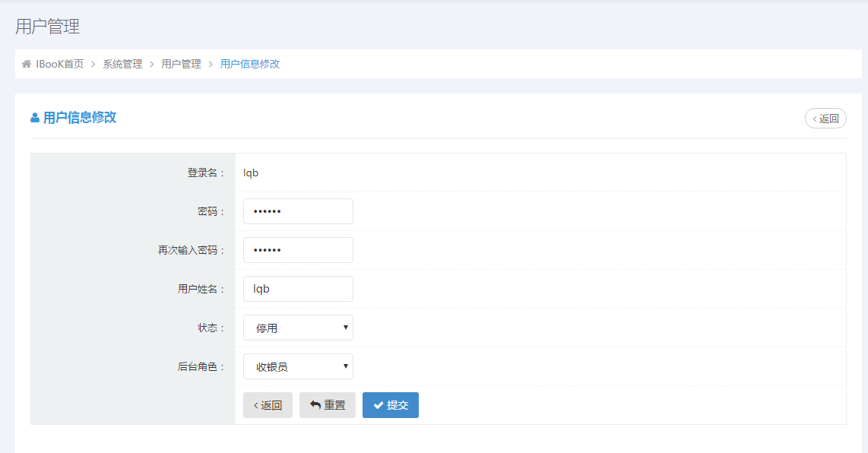Navigate to 用户管理 in the breadcrumb
868x453 pixels.
point(181,64)
